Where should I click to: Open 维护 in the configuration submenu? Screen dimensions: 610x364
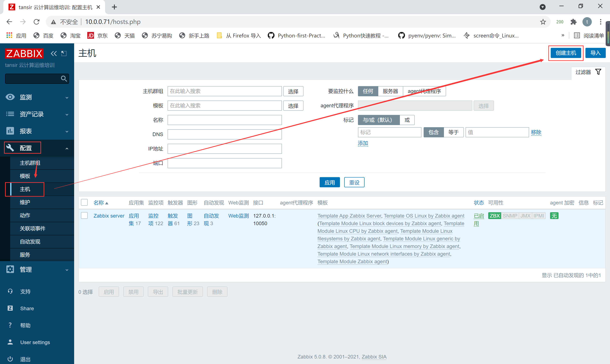pyautogui.click(x=42, y=202)
